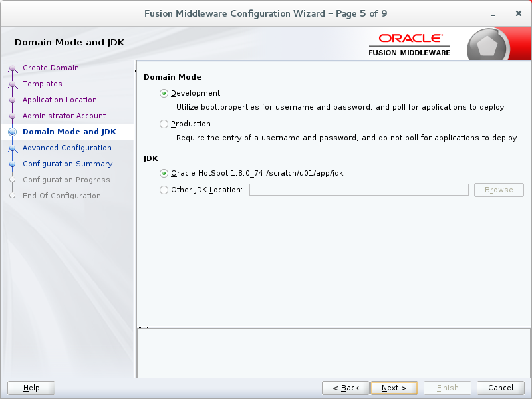
Task: Go back with the Back button
Action: [346, 388]
